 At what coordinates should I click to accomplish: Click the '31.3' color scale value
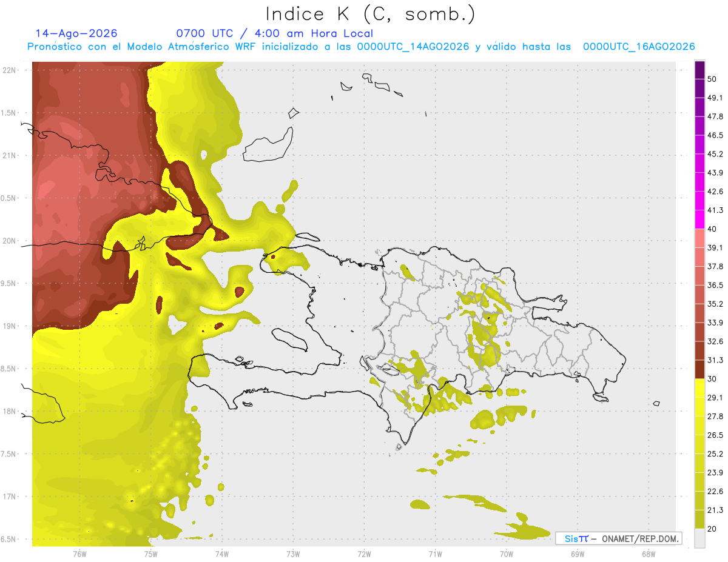coord(715,360)
